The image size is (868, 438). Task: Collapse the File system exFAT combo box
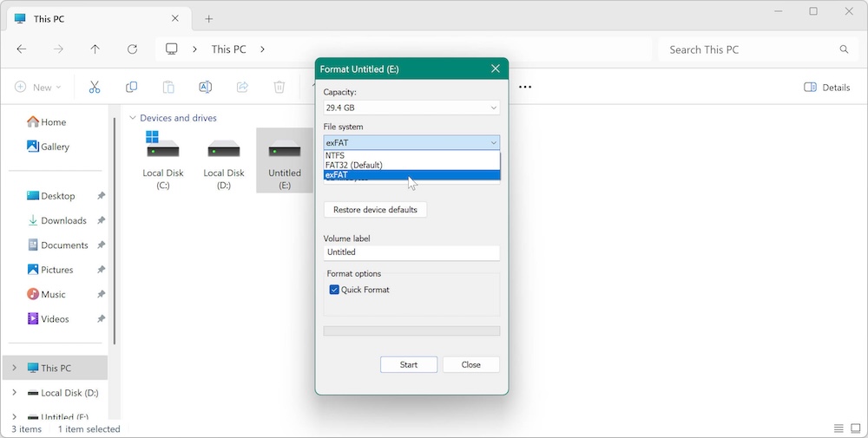(411, 143)
